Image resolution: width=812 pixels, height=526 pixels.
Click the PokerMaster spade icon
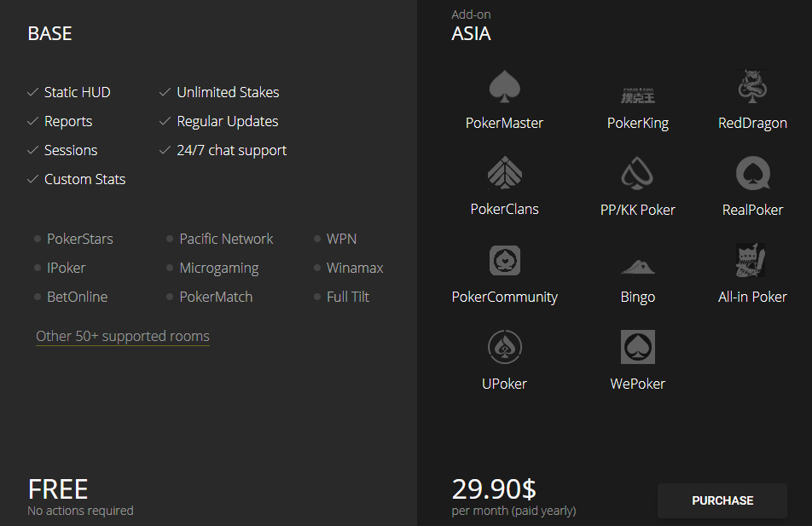coord(504,87)
